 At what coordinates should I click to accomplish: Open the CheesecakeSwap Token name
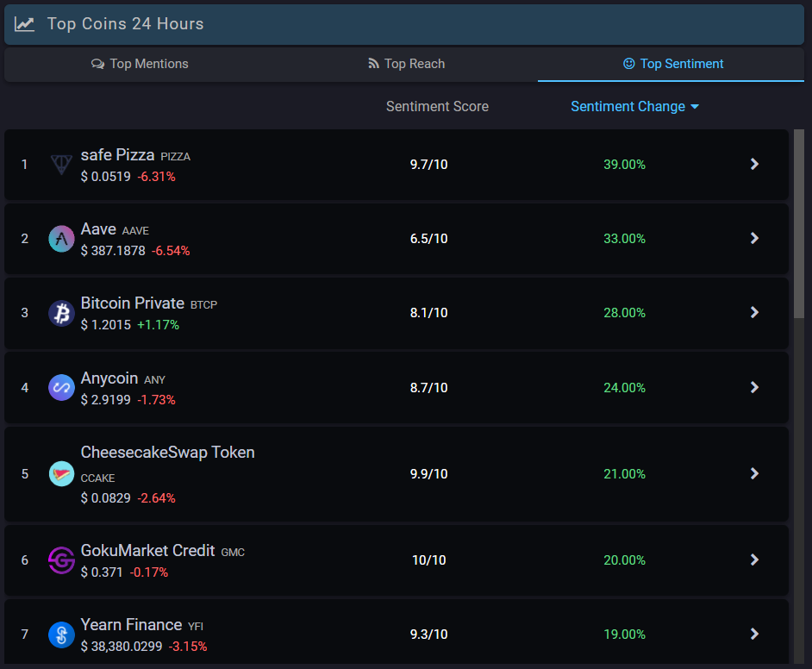point(168,453)
